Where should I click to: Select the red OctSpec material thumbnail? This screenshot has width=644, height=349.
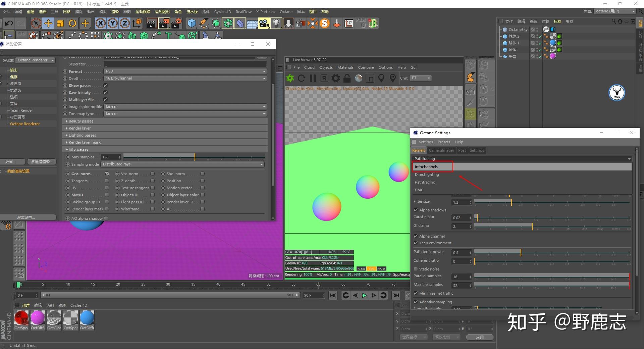click(21, 317)
